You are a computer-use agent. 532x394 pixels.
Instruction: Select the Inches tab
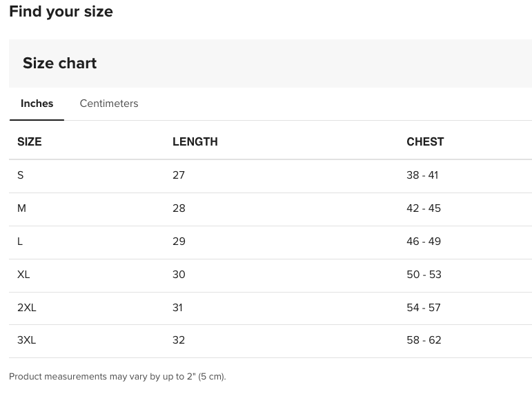point(37,104)
